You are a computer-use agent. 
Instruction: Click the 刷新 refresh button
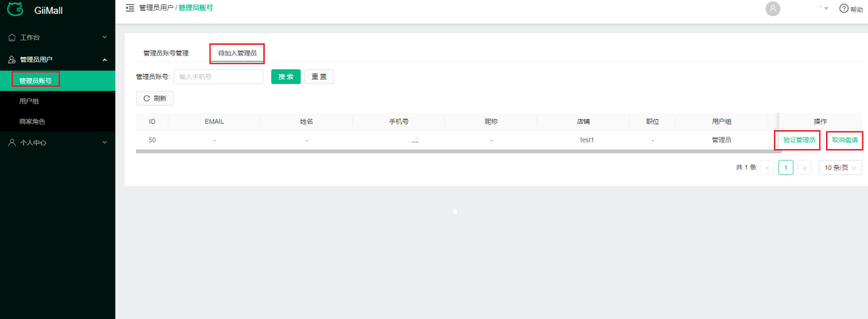tap(155, 98)
